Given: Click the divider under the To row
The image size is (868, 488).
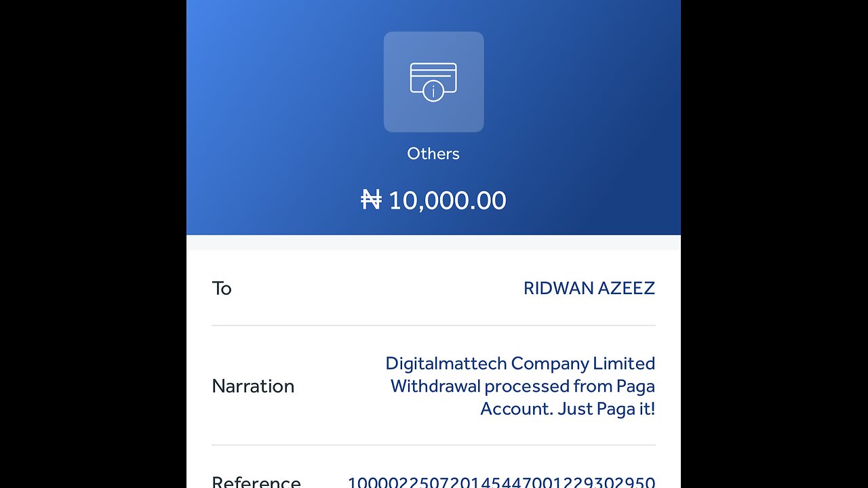Looking at the screenshot, I should pos(433,325).
